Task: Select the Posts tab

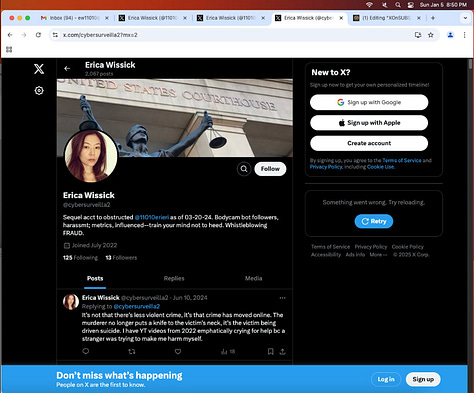Action: coord(95,278)
